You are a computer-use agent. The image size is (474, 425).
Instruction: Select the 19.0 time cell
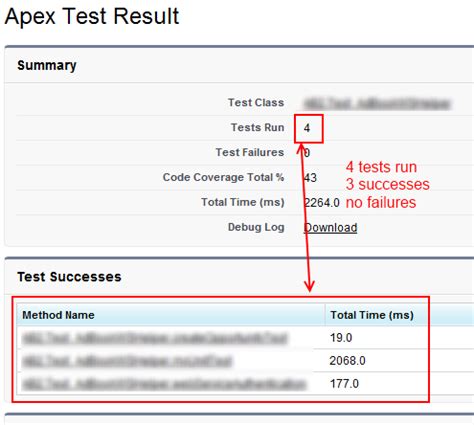click(x=341, y=338)
